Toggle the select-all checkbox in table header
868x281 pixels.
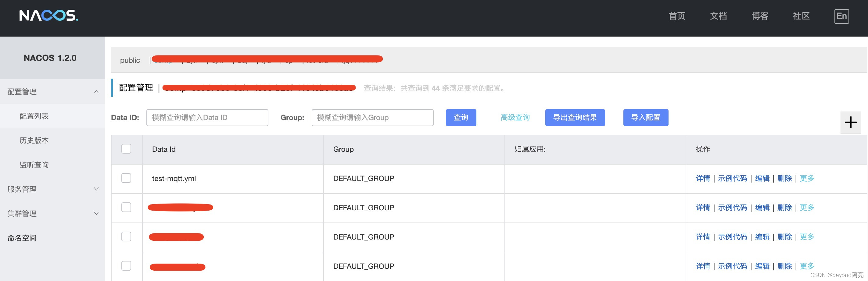pyautogui.click(x=126, y=149)
